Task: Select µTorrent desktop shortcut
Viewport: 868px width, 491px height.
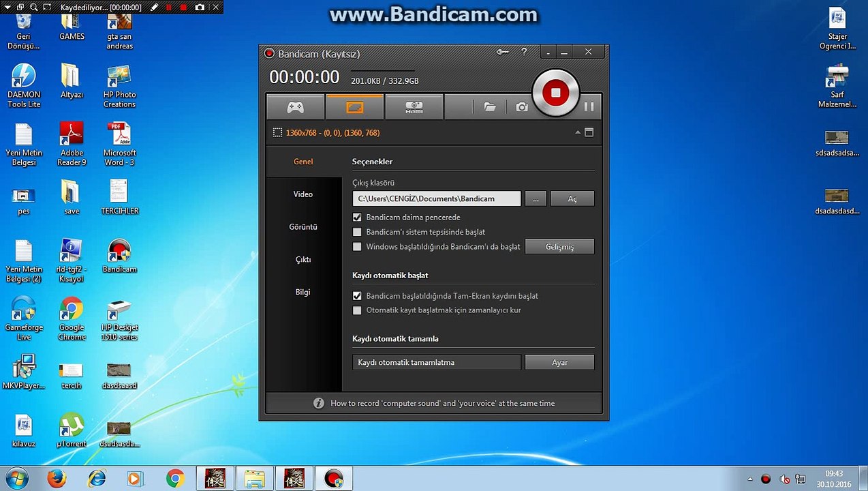Action: (x=72, y=430)
